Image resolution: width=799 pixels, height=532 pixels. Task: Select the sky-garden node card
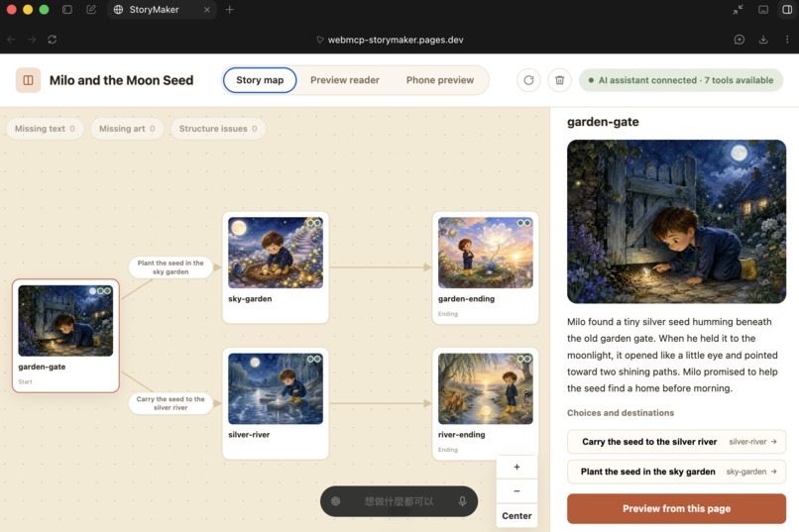coord(276,267)
